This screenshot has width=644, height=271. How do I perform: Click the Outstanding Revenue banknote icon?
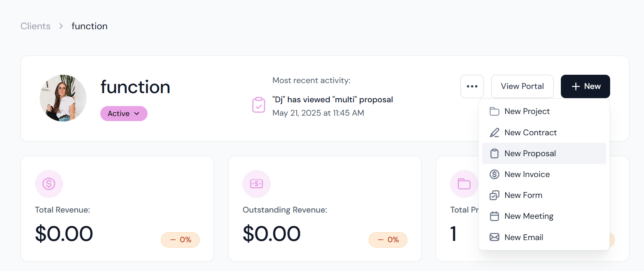pos(257,184)
